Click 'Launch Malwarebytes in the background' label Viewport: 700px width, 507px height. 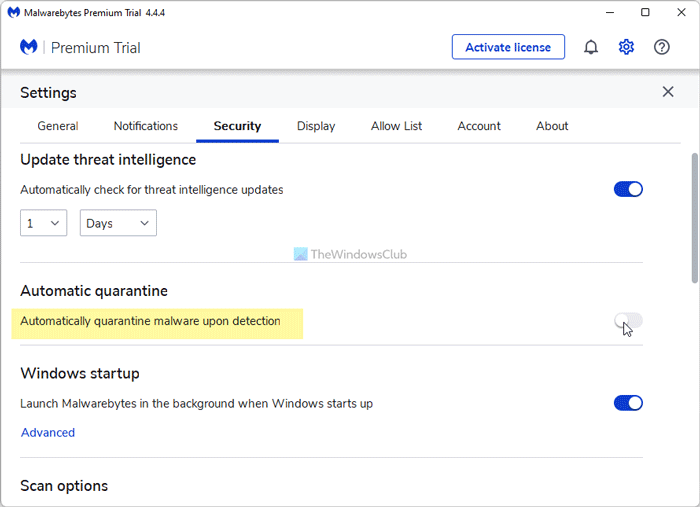point(196,404)
